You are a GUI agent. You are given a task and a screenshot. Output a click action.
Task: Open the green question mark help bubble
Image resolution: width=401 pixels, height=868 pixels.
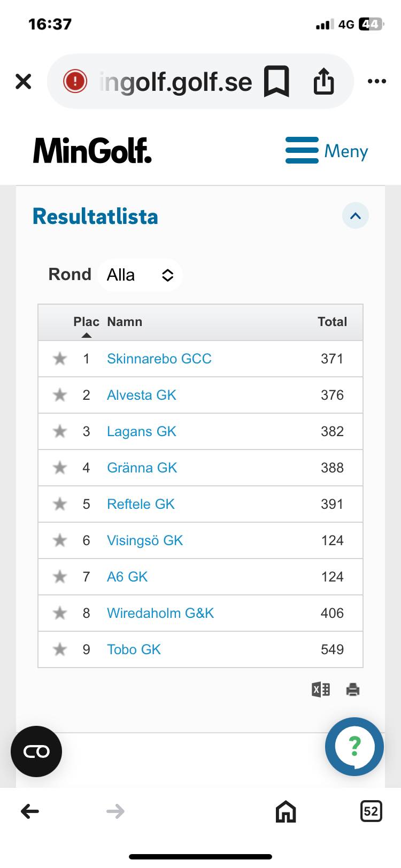coord(354,746)
